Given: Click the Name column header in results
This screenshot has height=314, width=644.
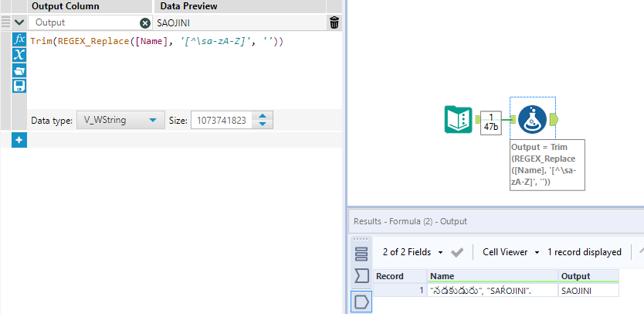Looking at the screenshot, I should tap(493, 276).
